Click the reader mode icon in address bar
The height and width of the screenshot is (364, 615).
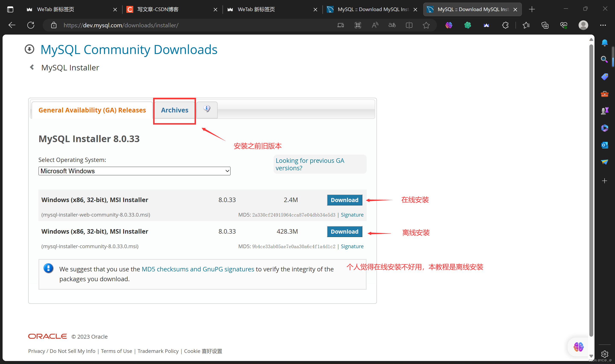pyautogui.click(x=409, y=25)
